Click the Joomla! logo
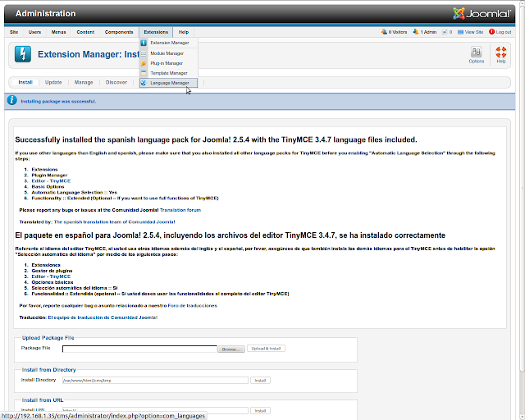 click(482, 13)
